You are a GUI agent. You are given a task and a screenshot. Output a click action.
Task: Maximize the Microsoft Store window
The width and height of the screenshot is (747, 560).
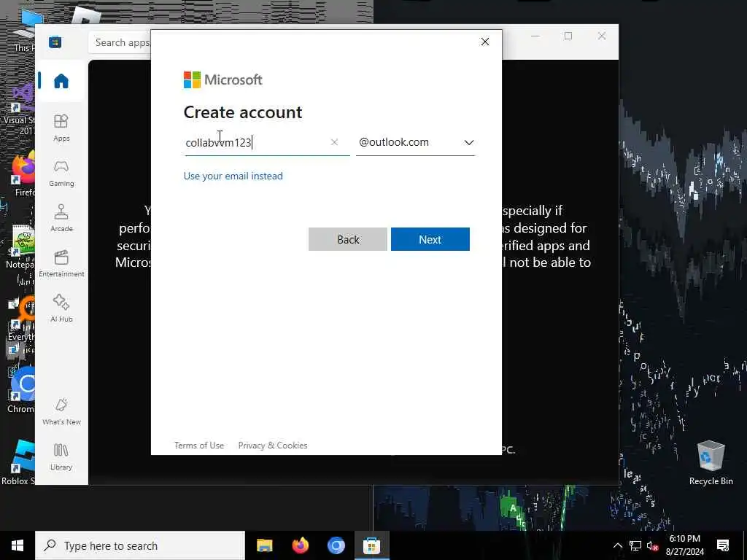coord(568,36)
